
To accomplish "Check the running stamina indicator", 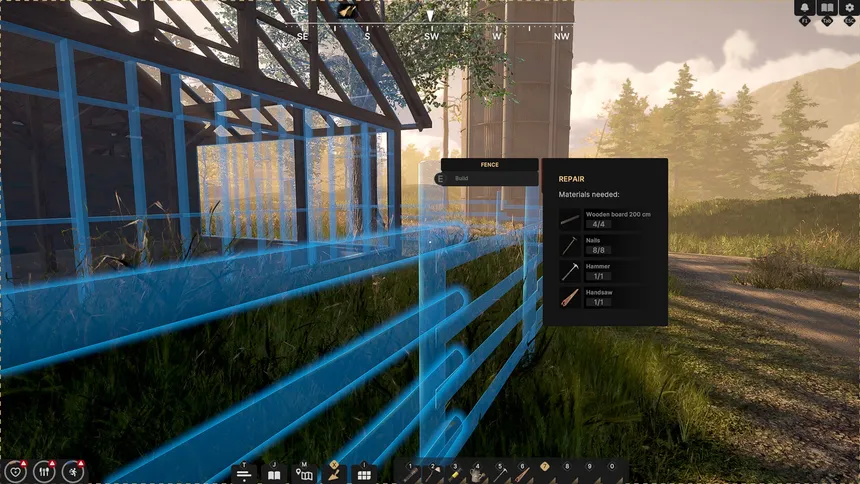I will coord(72,471).
